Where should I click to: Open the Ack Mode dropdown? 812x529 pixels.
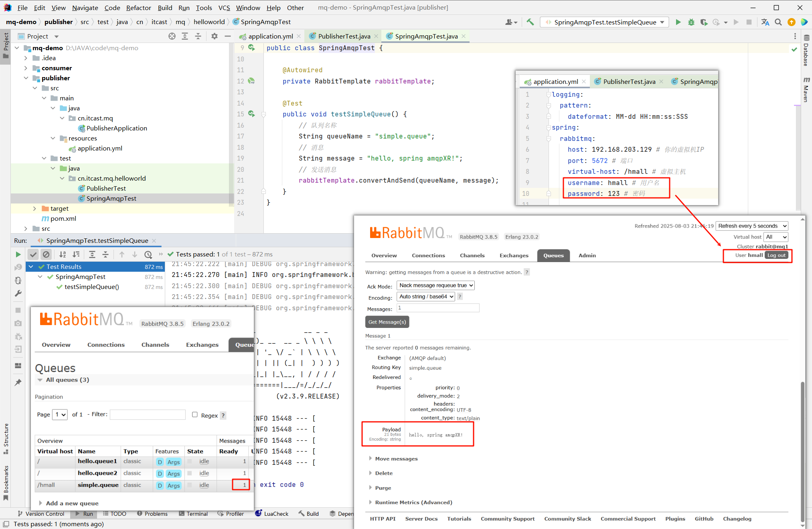point(435,285)
